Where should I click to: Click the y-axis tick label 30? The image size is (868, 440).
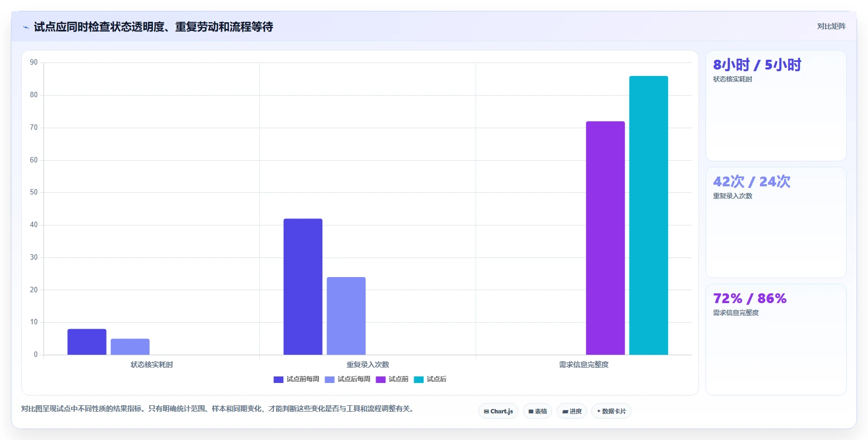(x=34, y=257)
